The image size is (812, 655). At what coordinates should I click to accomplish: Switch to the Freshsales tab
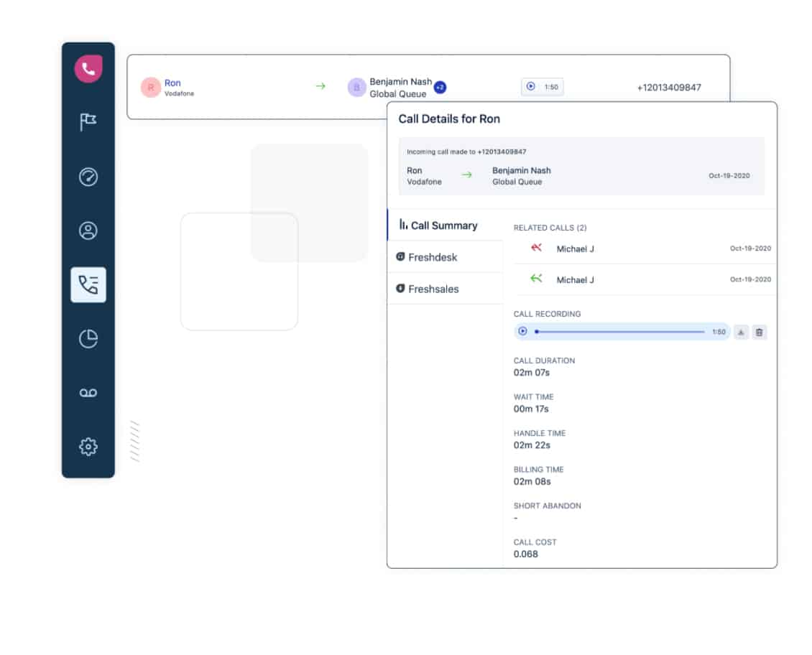(446, 289)
